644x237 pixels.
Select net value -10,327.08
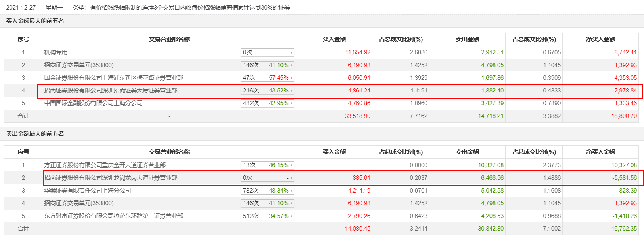click(623, 165)
